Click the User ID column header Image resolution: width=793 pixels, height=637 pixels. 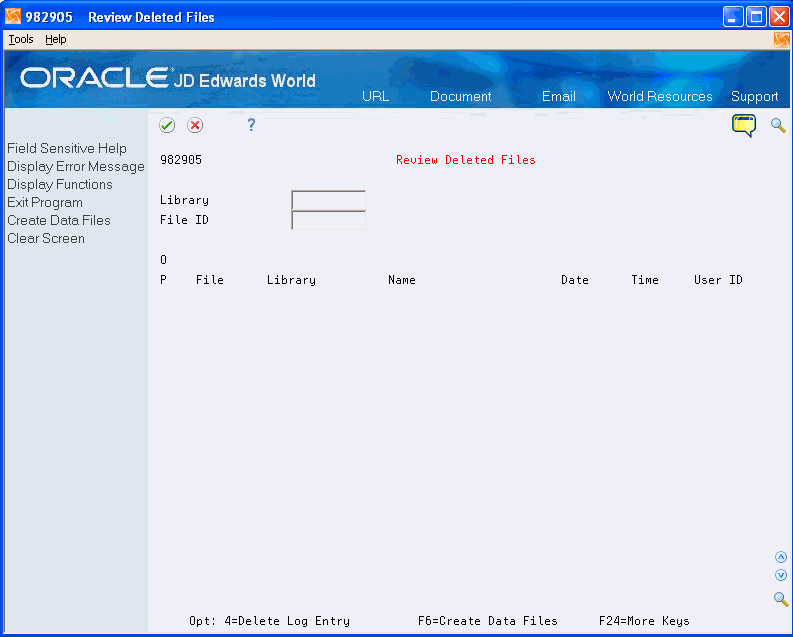tap(718, 280)
